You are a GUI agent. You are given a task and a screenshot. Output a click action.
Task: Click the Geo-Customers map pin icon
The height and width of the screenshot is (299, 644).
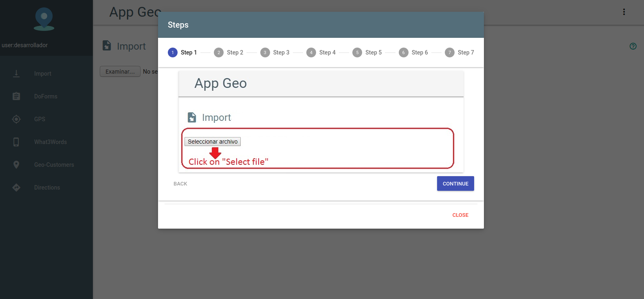click(16, 165)
